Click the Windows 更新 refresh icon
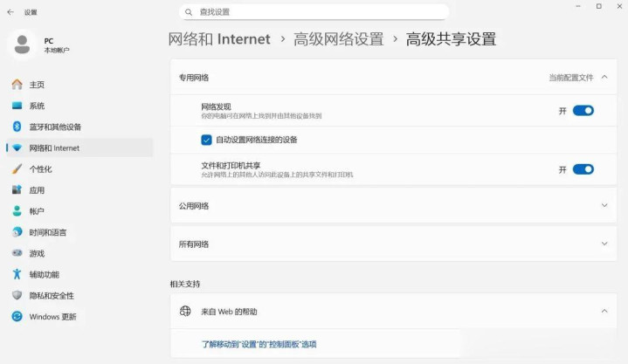Screen dimensions: 628x364 pyautogui.click(x=17, y=316)
